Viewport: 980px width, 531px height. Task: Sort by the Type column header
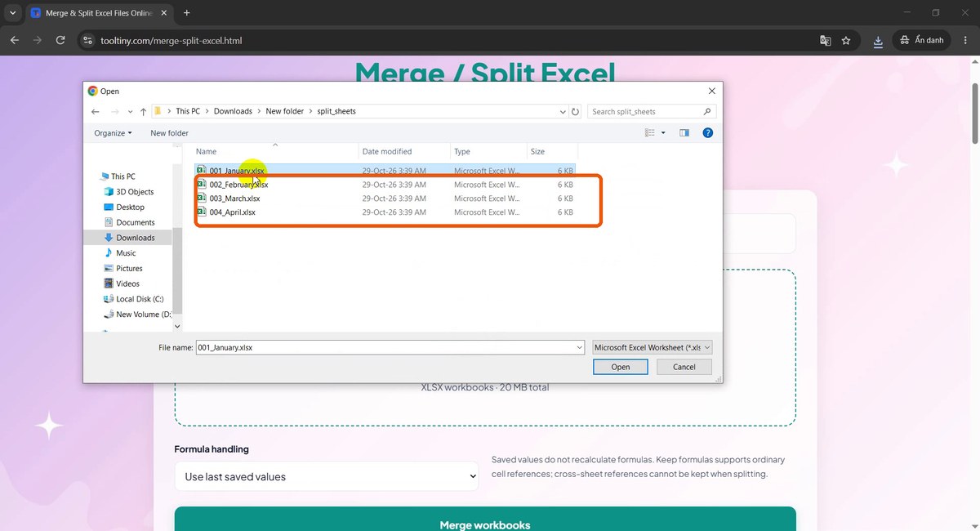(488, 151)
